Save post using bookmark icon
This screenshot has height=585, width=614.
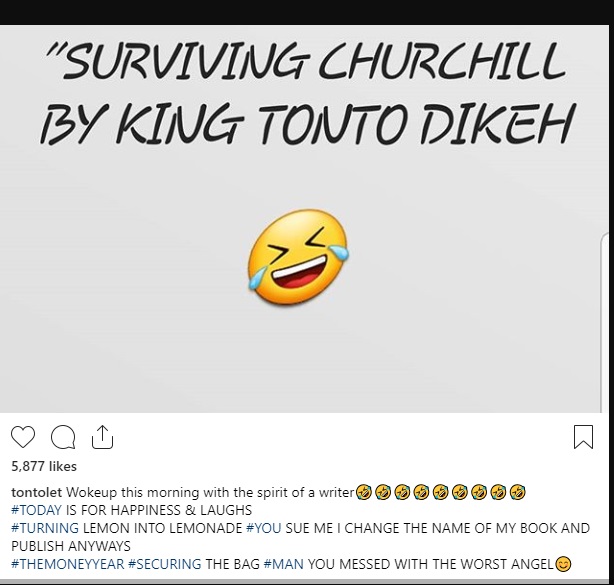click(583, 437)
